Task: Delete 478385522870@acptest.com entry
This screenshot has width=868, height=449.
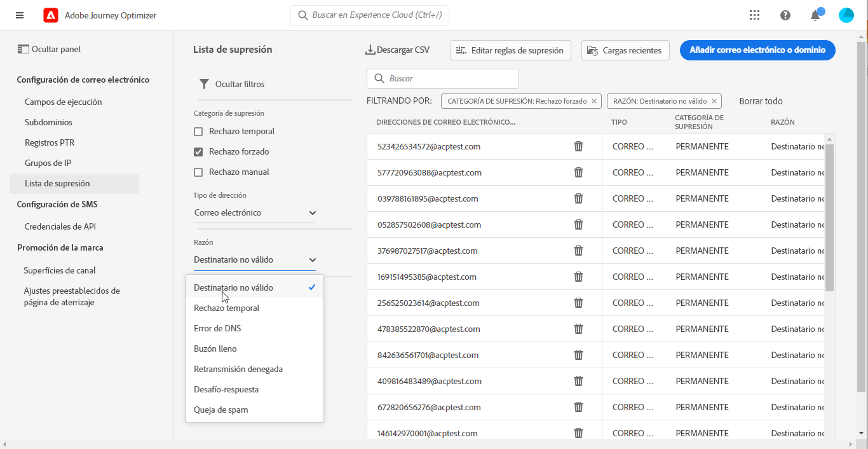Action: (578, 329)
